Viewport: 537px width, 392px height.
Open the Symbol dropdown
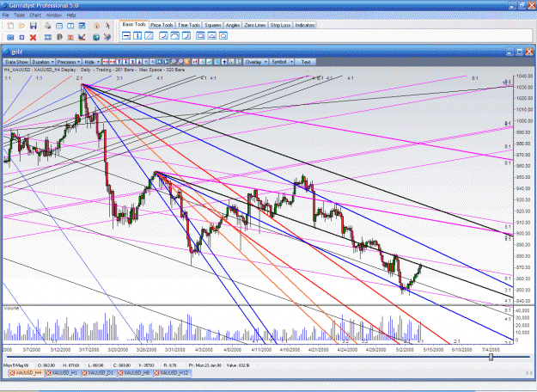point(282,62)
